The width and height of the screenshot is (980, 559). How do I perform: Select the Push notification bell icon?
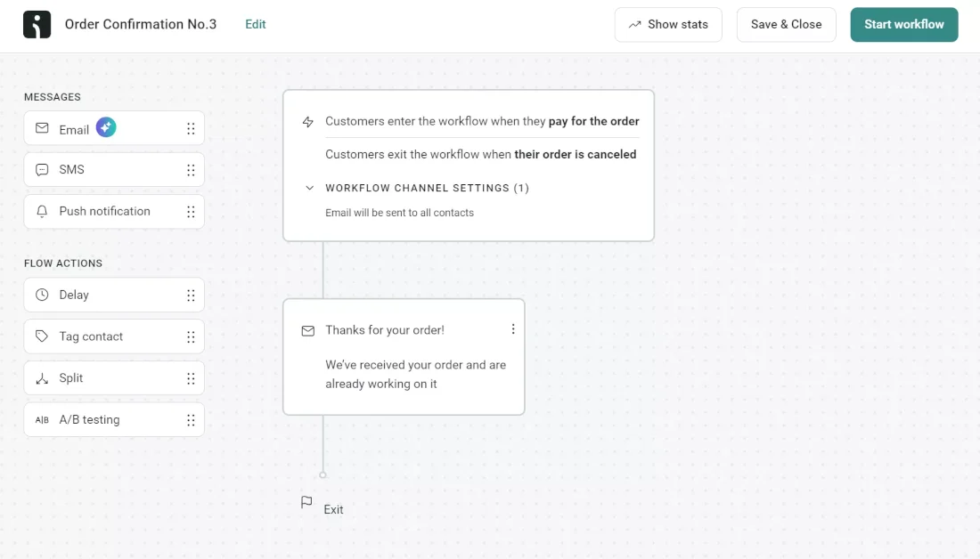pyautogui.click(x=41, y=211)
